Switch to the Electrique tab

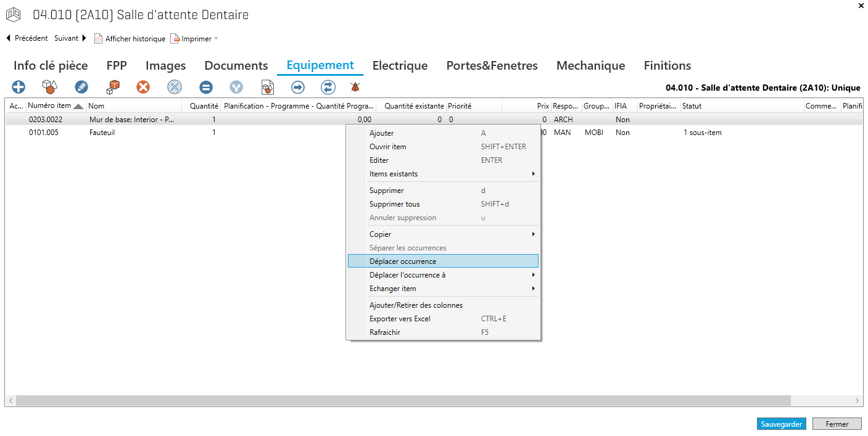point(400,65)
